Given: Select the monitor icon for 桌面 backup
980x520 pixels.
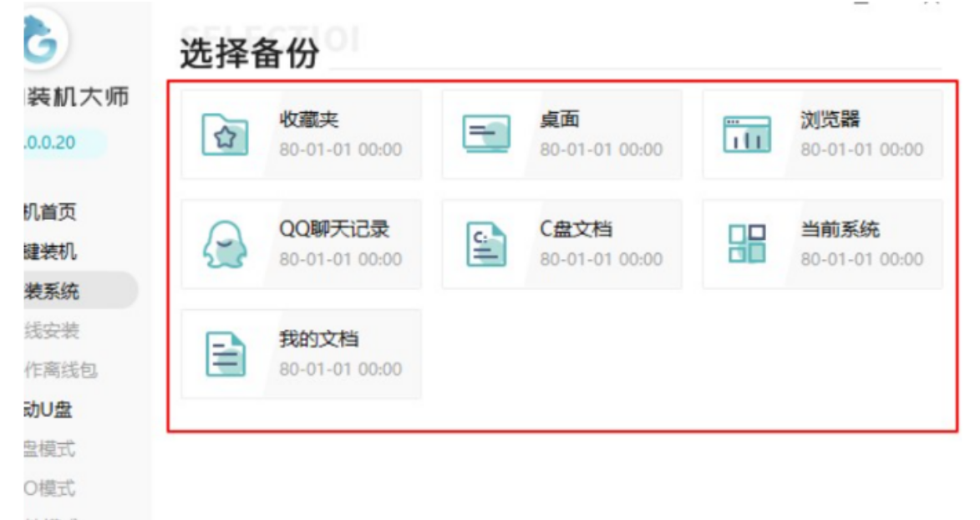Looking at the screenshot, I should [x=486, y=135].
